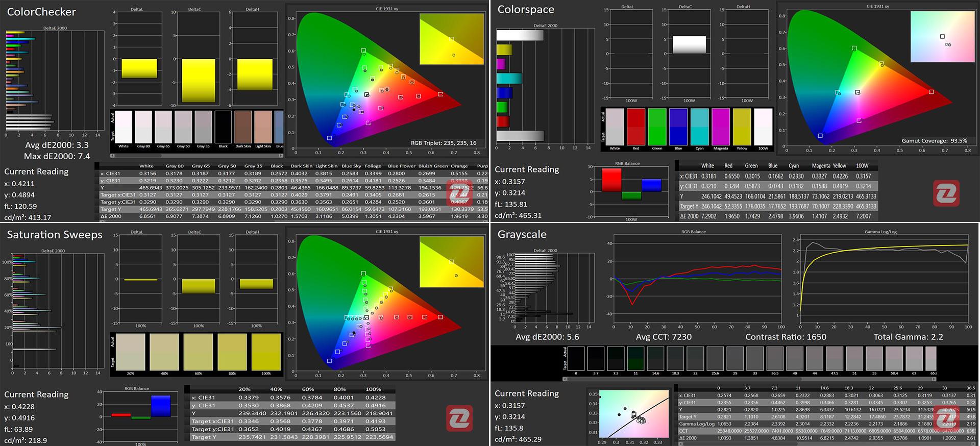Screen dimensions: 980x446
Task: Choose the Blue swatch in Colorspace panel
Action: [x=678, y=127]
